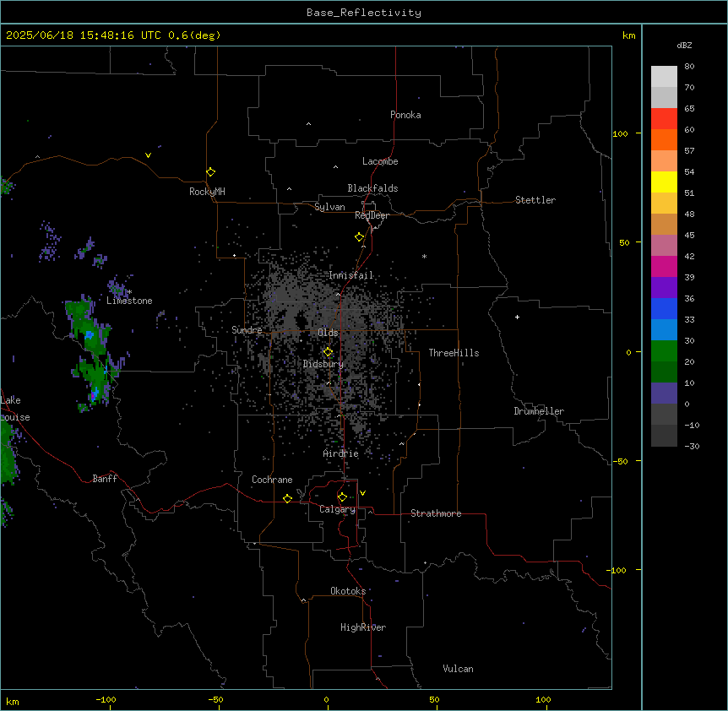Click the Olds map label
This screenshot has width=728, height=711.
point(328,333)
